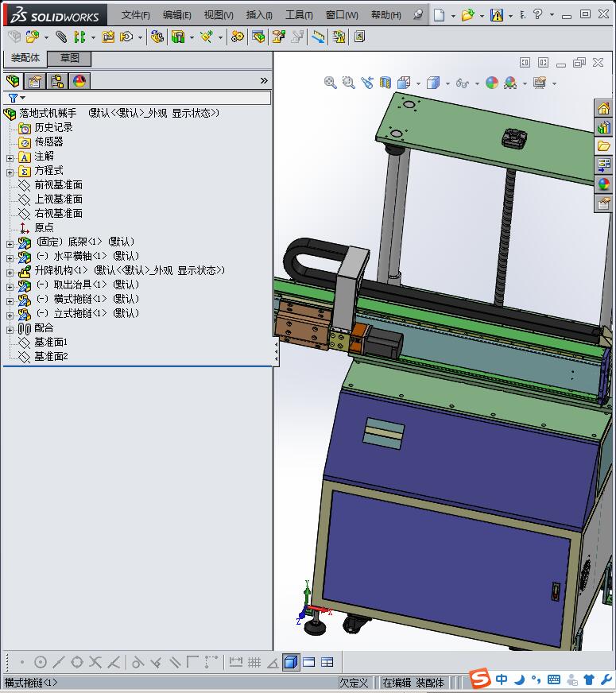Select the 基准面1 tree item
This screenshot has height=693, width=616.
(51, 342)
